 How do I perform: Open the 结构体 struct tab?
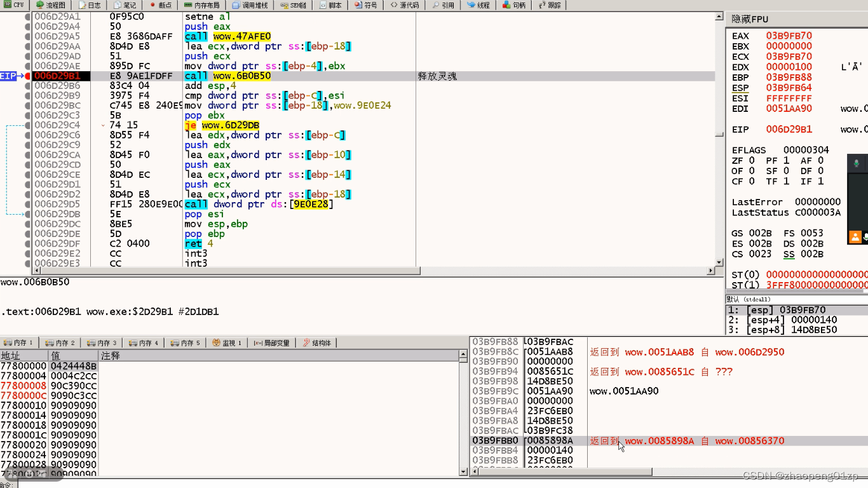pyautogui.click(x=317, y=342)
